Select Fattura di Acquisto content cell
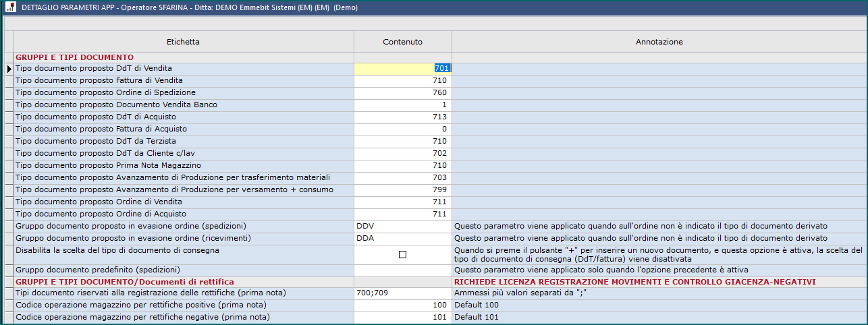 (402, 129)
